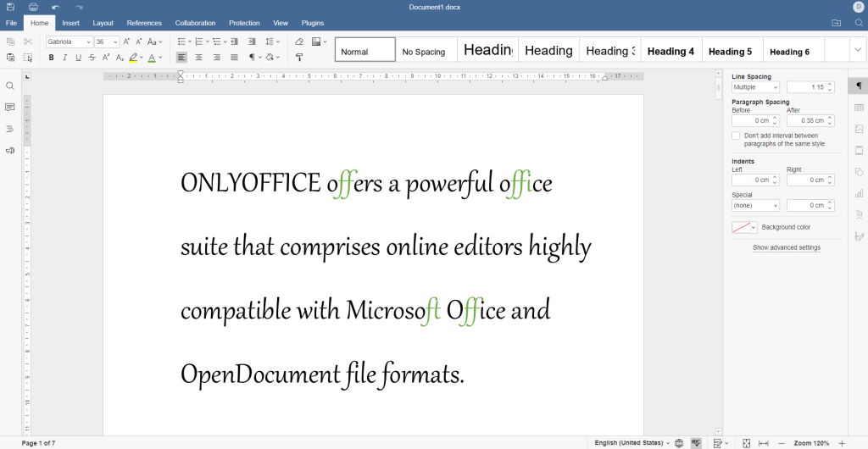The height and width of the screenshot is (449, 868).
Task: Click the Fit to page icon in the status bar
Action: [x=746, y=443]
